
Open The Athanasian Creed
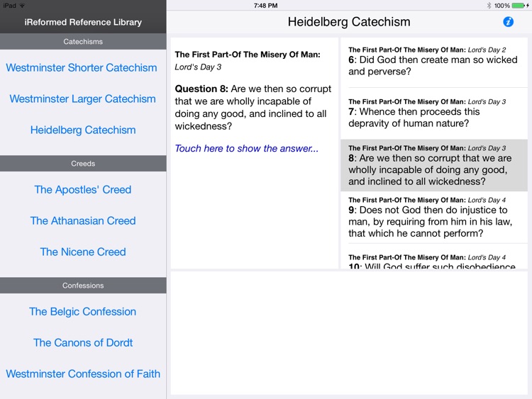pos(83,220)
